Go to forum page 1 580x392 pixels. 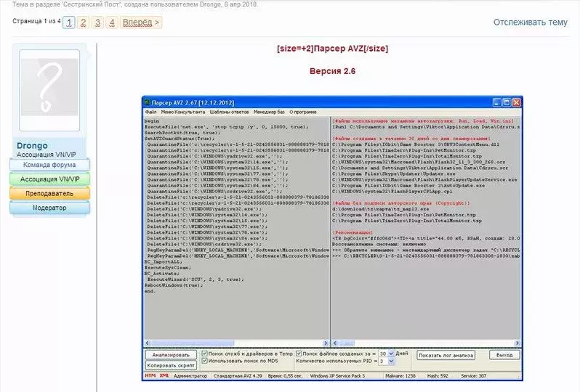tap(69, 23)
